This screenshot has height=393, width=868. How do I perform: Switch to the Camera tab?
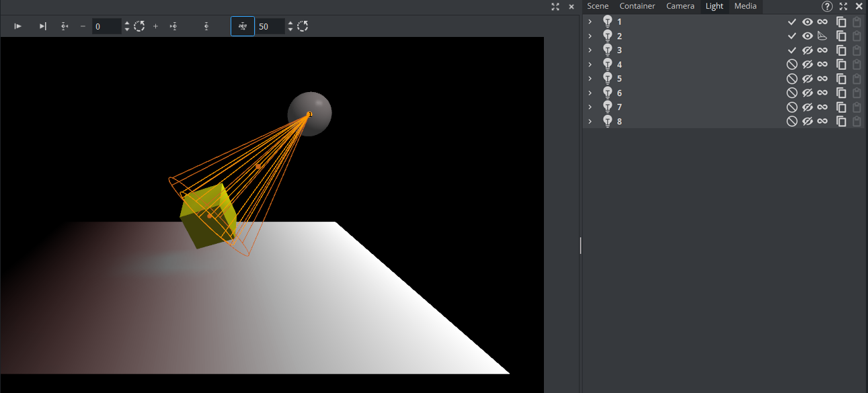coord(680,6)
